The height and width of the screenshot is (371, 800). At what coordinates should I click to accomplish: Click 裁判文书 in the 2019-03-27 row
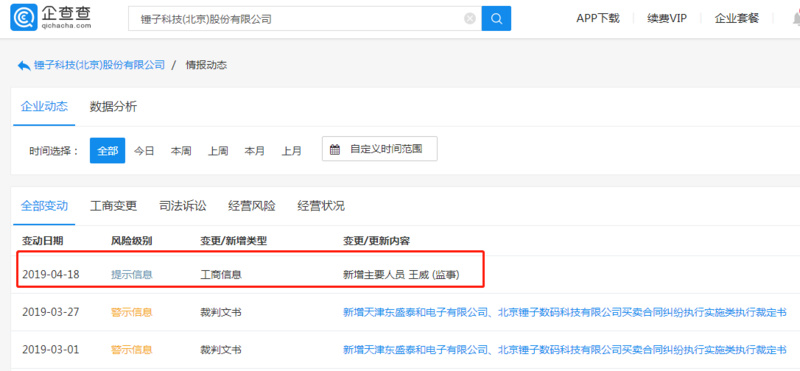[220, 312]
